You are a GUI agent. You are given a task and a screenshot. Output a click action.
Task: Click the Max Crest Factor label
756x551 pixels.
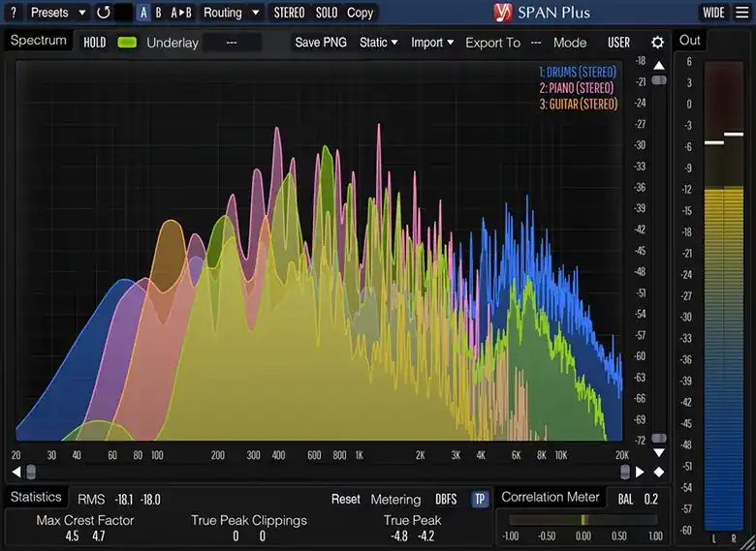point(85,520)
